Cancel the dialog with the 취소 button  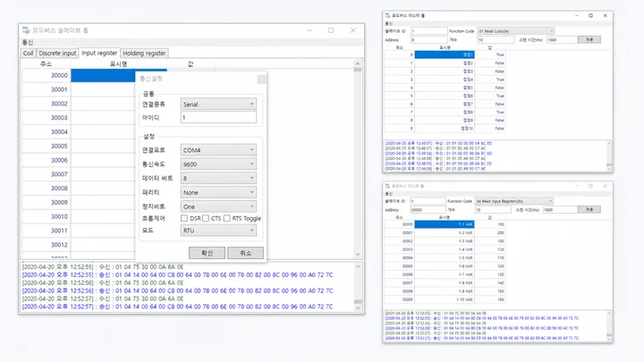(x=246, y=253)
